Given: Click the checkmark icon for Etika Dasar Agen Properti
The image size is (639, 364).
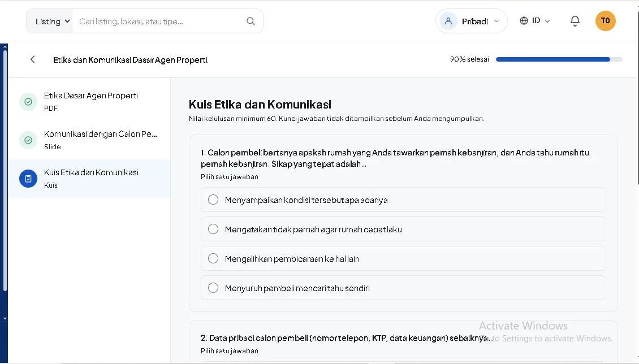Looking at the screenshot, I should pos(28,102).
